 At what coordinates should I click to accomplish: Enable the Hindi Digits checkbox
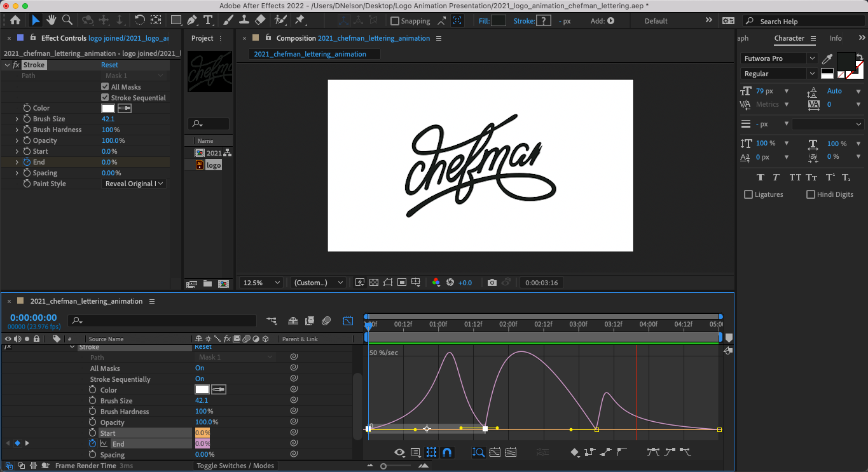click(811, 194)
